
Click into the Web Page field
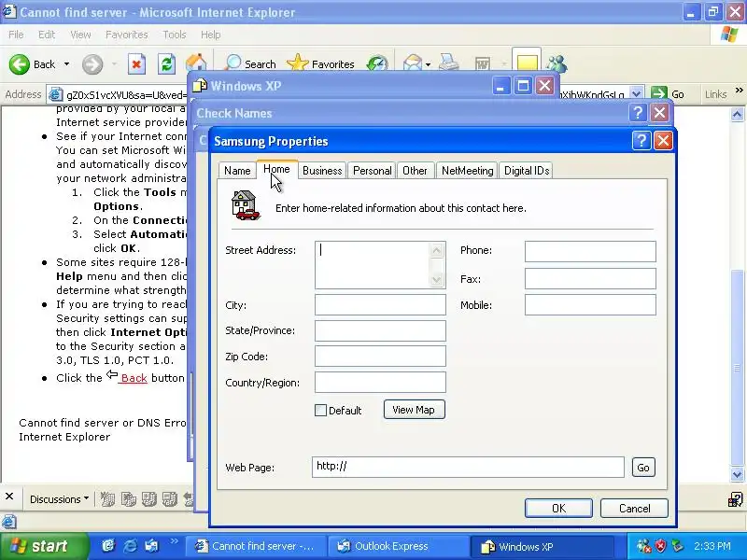point(468,467)
